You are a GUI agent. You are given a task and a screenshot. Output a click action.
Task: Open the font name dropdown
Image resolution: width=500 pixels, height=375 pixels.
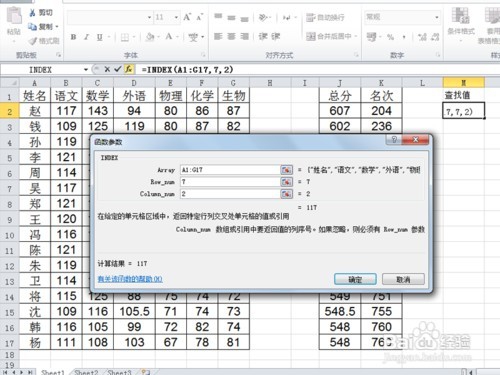tap(149, 17)
